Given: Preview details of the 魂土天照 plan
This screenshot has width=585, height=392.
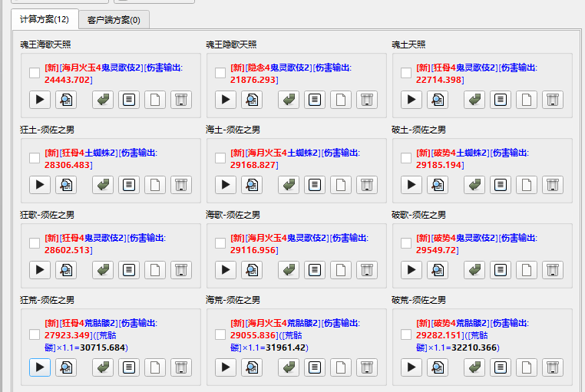Looking at the screenshot, I should [x=438, y=100].
